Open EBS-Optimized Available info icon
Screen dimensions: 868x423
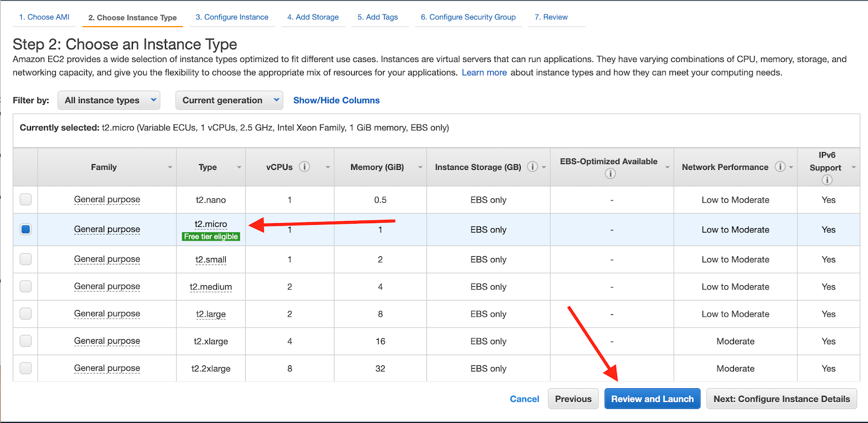[610, 174]
